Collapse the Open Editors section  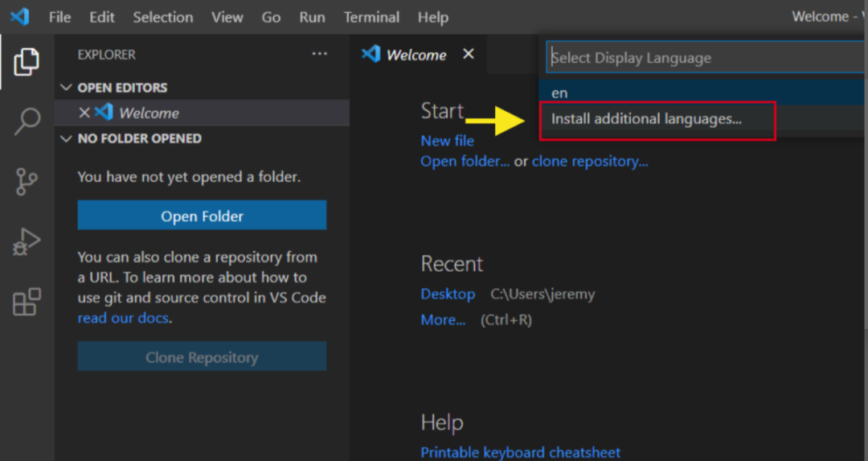pyautogui.click(x=66, y=88)
